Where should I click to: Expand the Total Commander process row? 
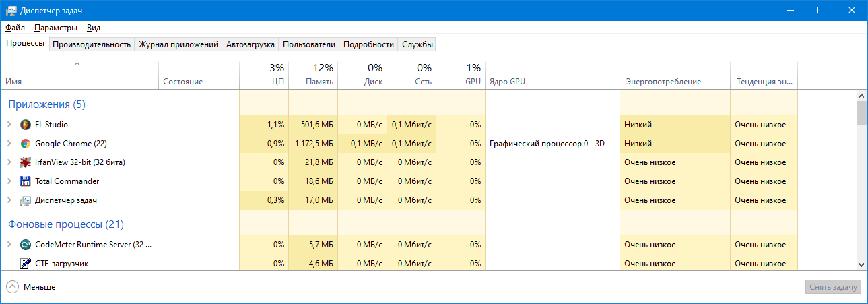point(9,181)
